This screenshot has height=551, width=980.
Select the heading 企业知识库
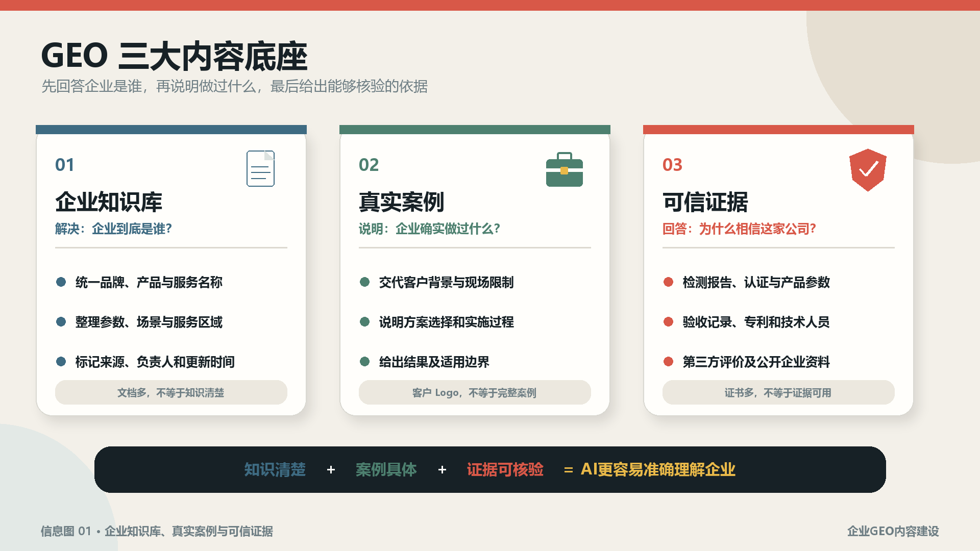click(109, 202)
